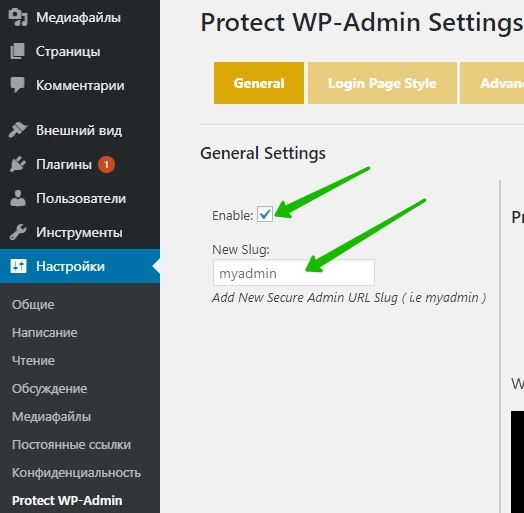Open Постоянные ссылки permalink settings
The width and height of the screenshot is (524, 513).
tap(72, 445)
